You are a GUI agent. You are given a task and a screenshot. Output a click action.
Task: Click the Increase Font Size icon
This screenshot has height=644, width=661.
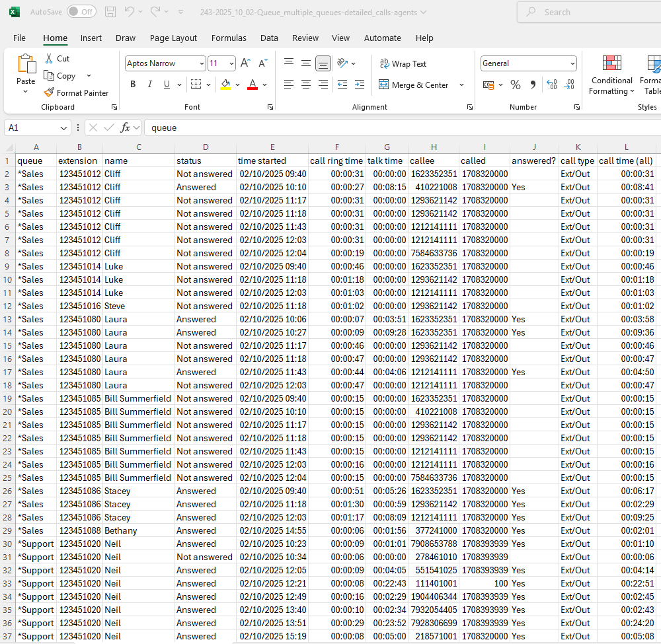point(245,63)
